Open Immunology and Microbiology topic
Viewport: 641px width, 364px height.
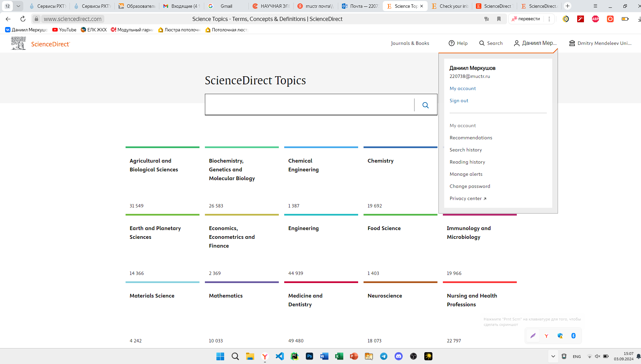[480, 246]
